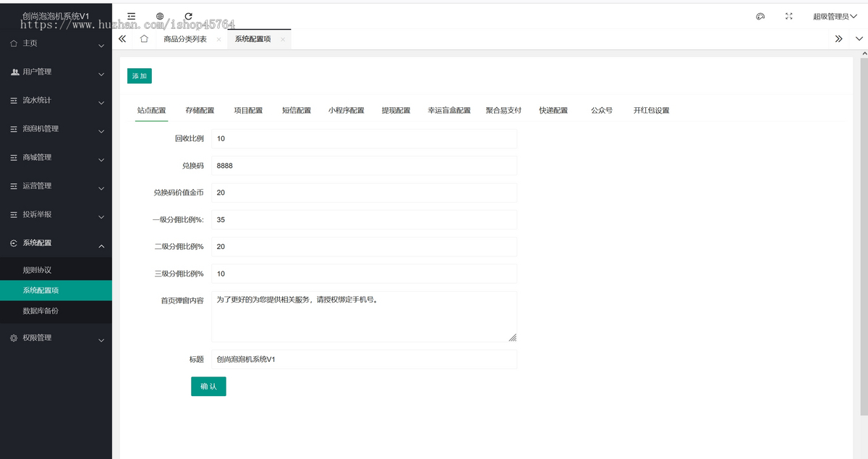The height and width of the screenshot is (459, 868).
Task: Click the 泡泡机管理 sidebar icon
Action: [x=14, y=129]
